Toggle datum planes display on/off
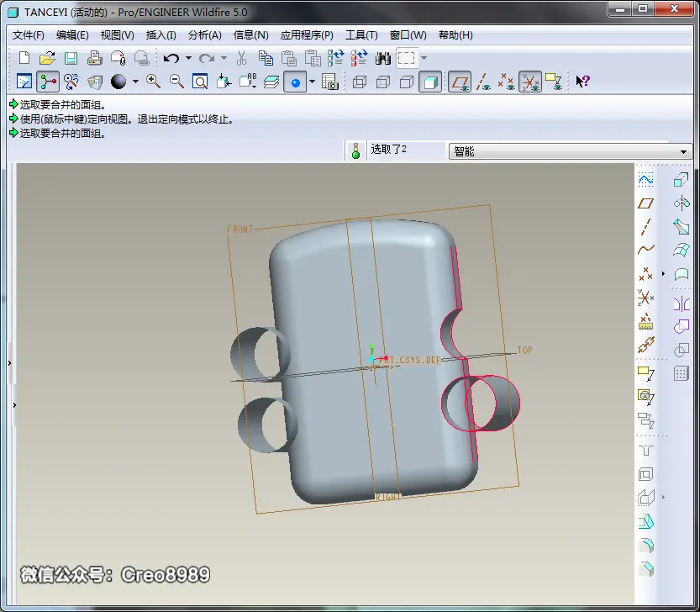The width and height of the screenshot is (700, 612). pyautogui.click(x=460, y=82)
